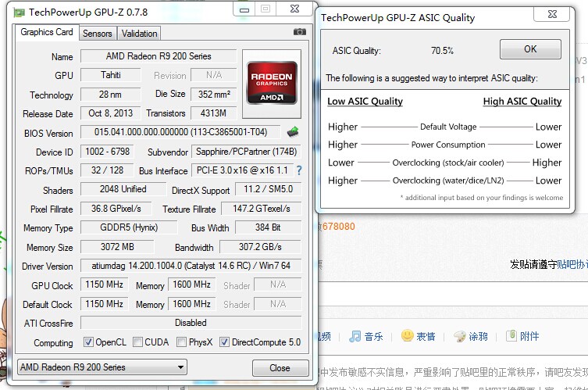Click the ASIC Quality value 70.5%

tap(442, 51)
